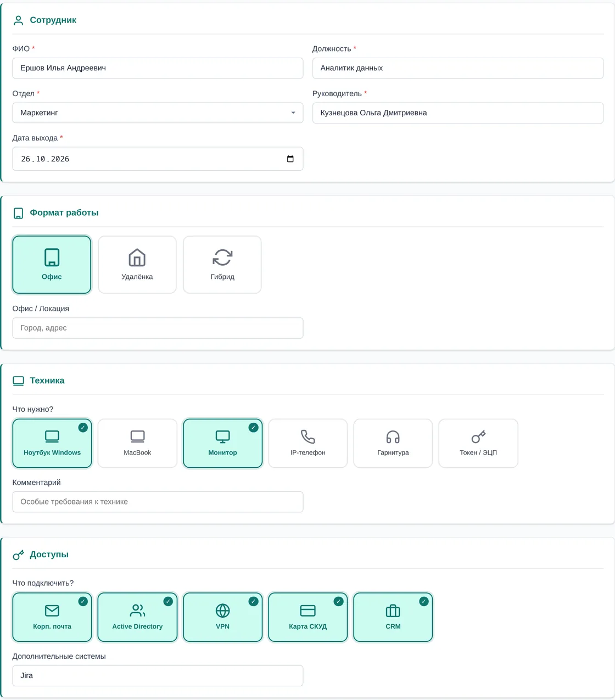Turn off VPN access
Viewport: 615px width, 700px height.
click(x=223, y=617)
